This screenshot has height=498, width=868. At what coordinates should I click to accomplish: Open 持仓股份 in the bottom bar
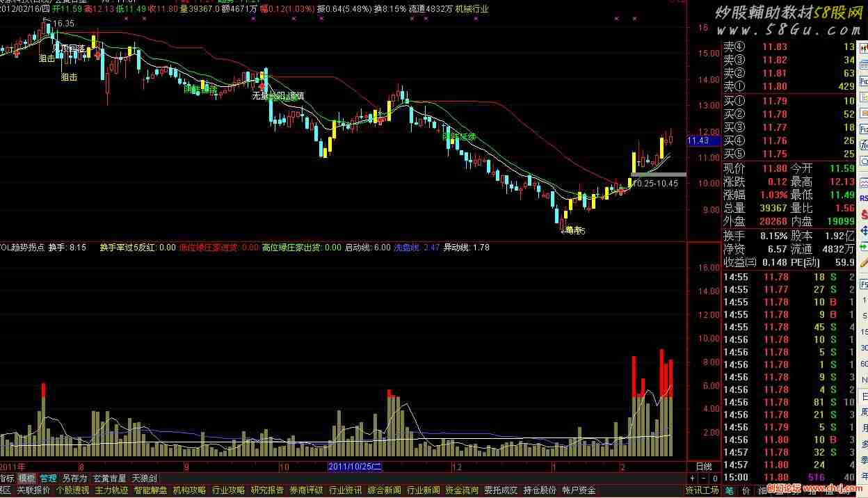[x=540, y=490]
